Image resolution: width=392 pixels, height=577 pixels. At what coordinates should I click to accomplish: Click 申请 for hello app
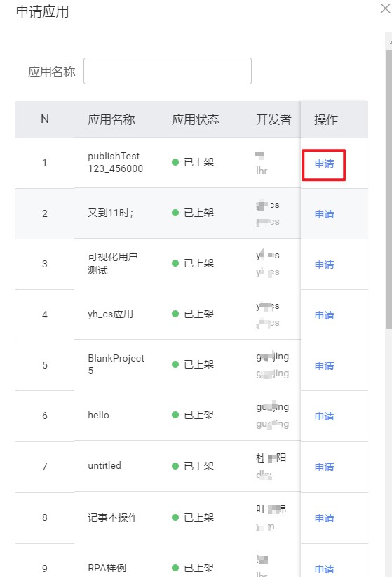click(x=325, y=416)
